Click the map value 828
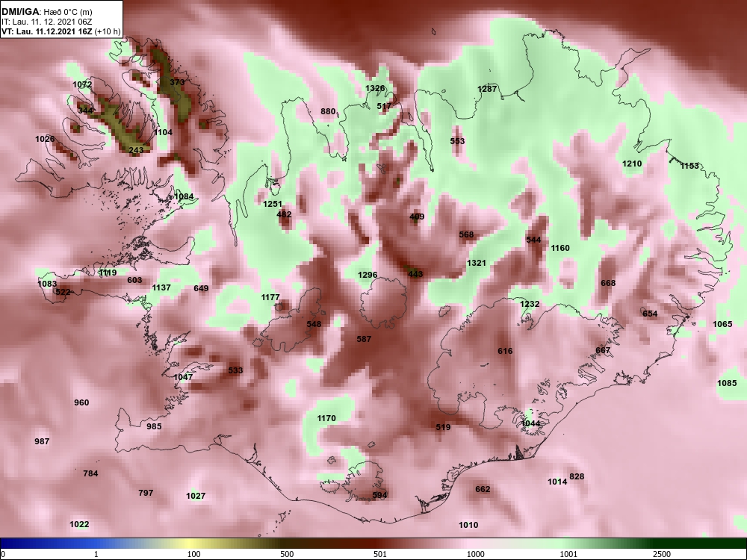 coord(577,476)
